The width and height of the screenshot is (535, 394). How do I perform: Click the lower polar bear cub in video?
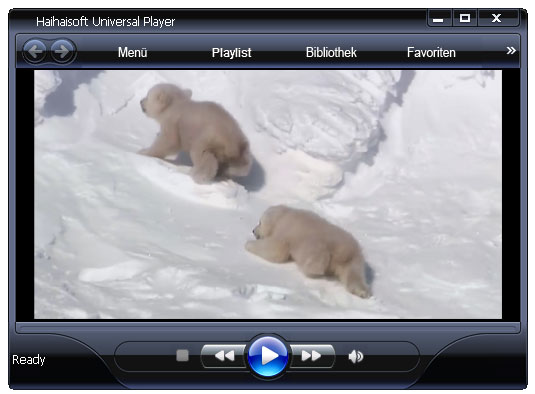point(309,250)
